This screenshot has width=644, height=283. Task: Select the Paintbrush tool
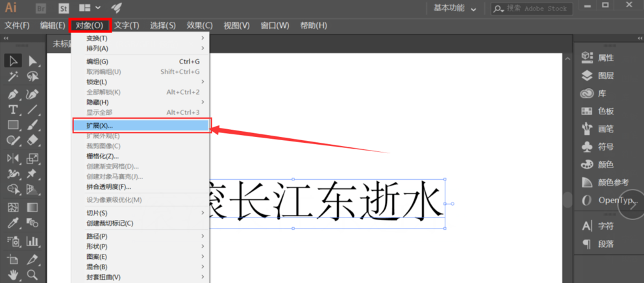click(x=32, y=125)
